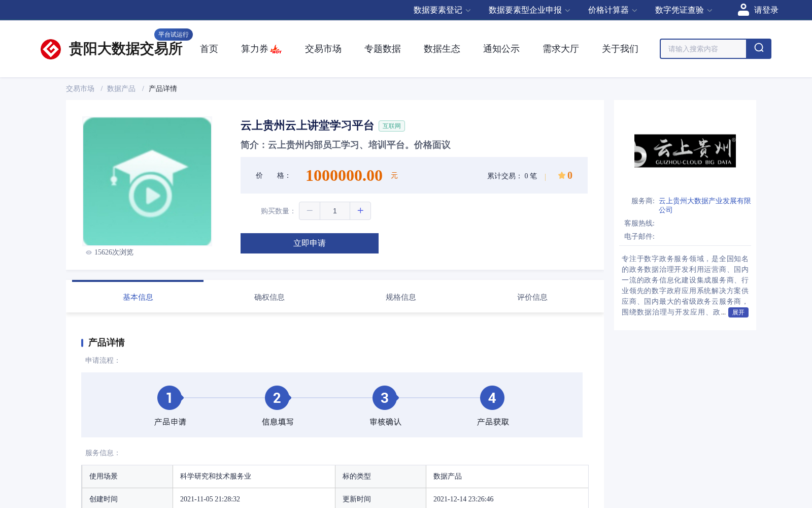Click the user avatar login icon
The image size is (812, 508).
743,10
